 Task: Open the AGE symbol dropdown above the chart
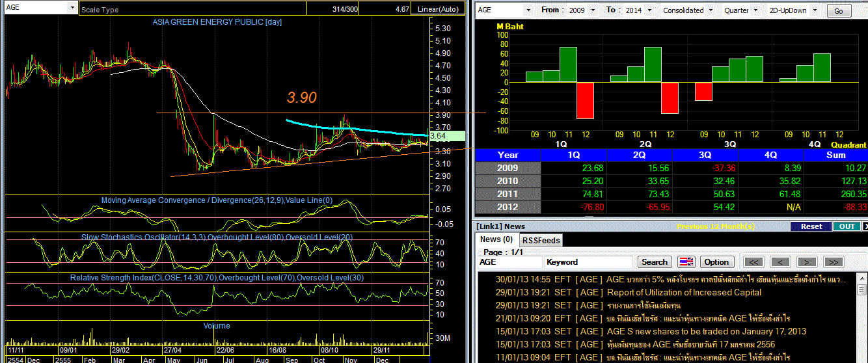(x=72, y=8)
